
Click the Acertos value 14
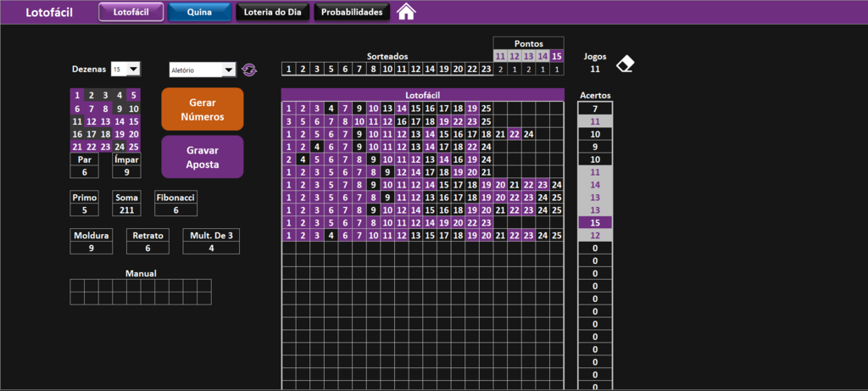(595, 184)
